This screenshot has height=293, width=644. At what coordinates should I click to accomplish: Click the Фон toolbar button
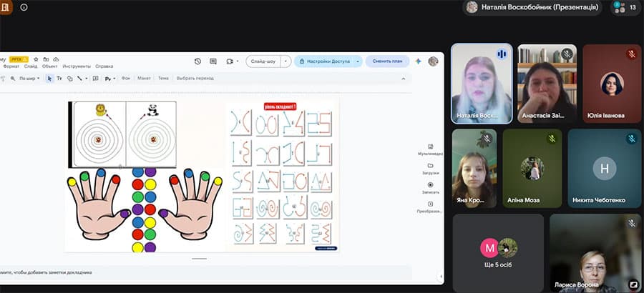click(x=126, y=78)
